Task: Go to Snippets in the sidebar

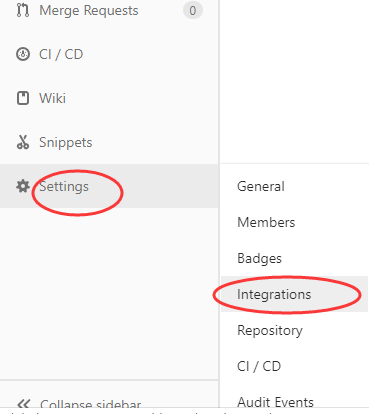Action: point(66,143)
